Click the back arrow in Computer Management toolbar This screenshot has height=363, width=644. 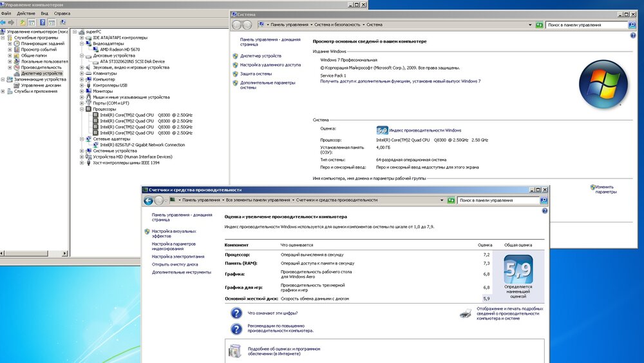pyautogui.click(x=5, y=22)
